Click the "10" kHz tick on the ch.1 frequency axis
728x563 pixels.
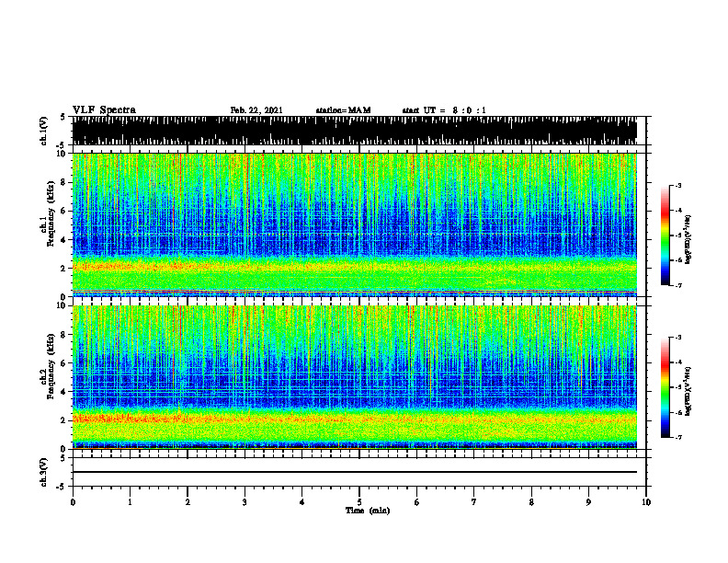pos(63,154)
